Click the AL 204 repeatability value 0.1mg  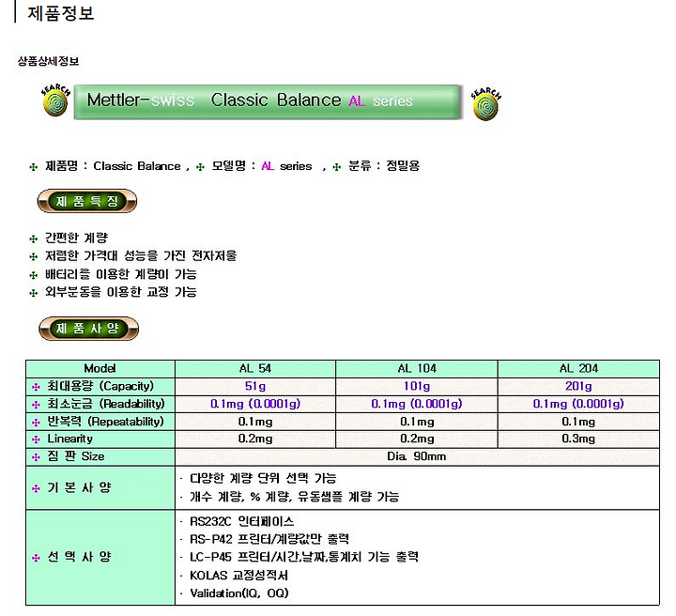[578, 422]
